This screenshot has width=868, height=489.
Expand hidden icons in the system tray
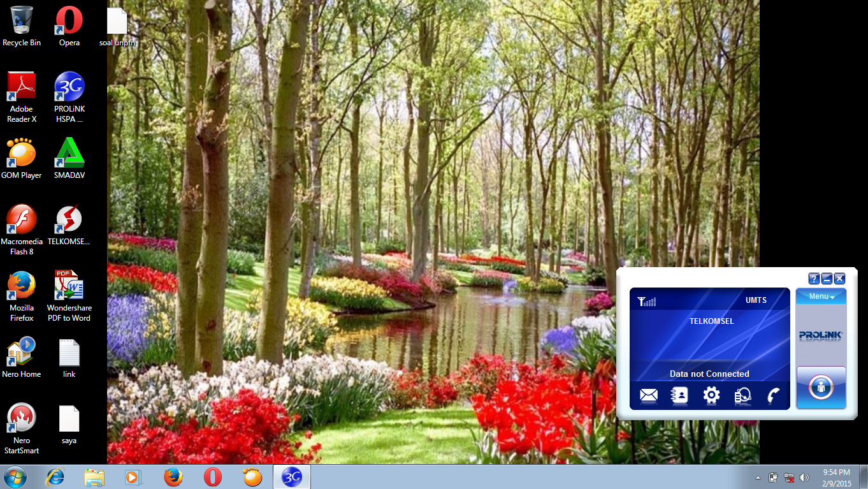[x=758, y=477]
